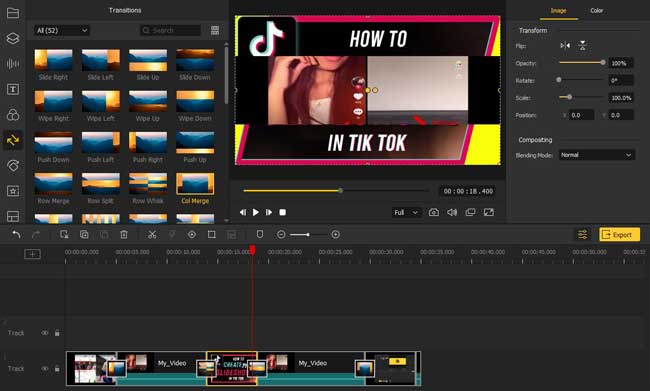Stop the preview playback
The height and width of the screenshot is (391, 650).
[x=282, y=212]
